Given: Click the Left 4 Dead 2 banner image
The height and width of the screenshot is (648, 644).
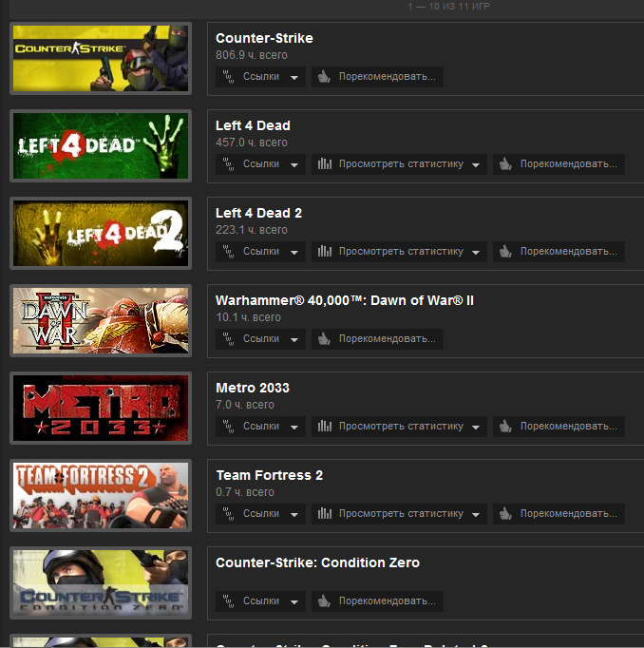Looking at the screenshot, I should click(101, 233).
